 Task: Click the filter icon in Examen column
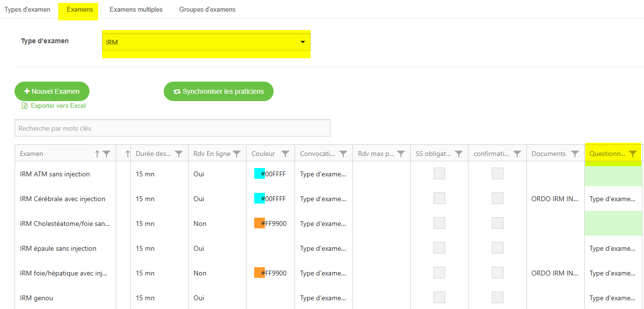106,154
